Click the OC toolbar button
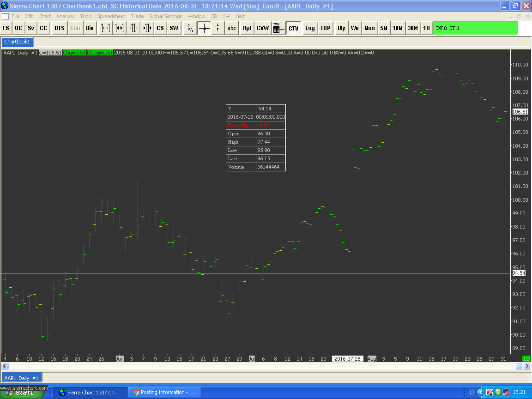The width and height of the screenshot is (532, 399). pos(18,28)
